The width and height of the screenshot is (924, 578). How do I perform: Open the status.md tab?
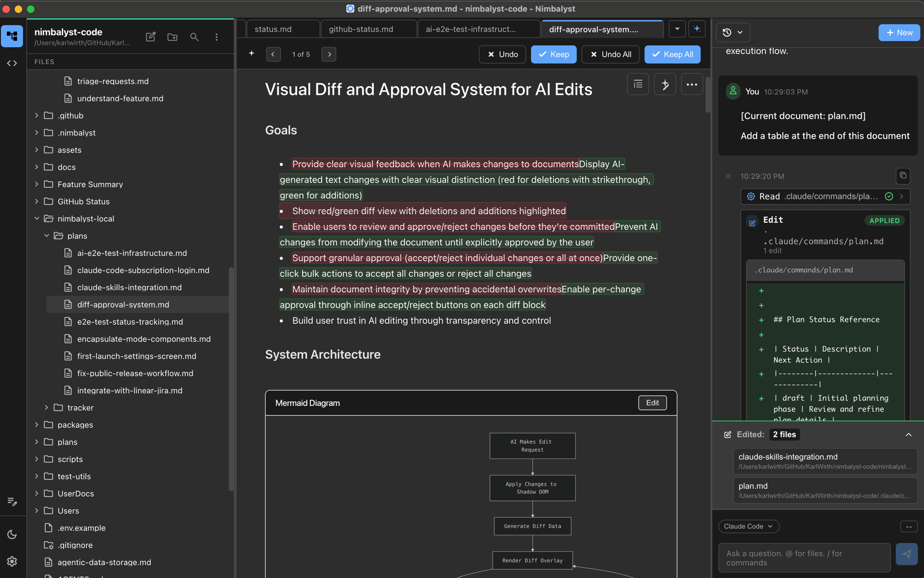click(x=273, y=29)
